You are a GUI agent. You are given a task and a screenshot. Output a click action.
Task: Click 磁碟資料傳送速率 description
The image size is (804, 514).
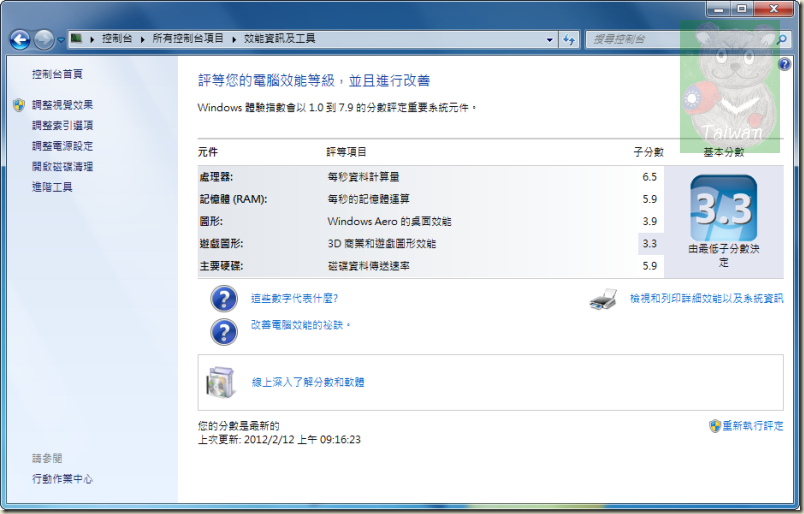368,266
